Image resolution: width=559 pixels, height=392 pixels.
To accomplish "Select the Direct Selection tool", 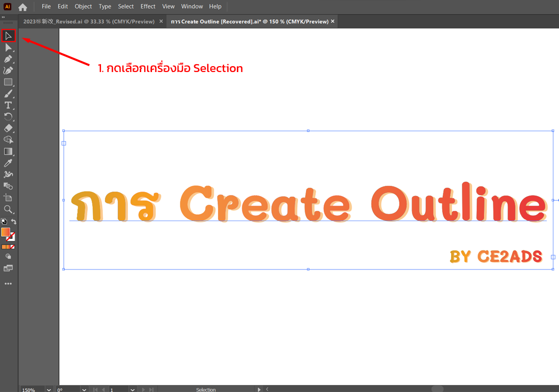I will pyautogui.click(x=8, y=48).
